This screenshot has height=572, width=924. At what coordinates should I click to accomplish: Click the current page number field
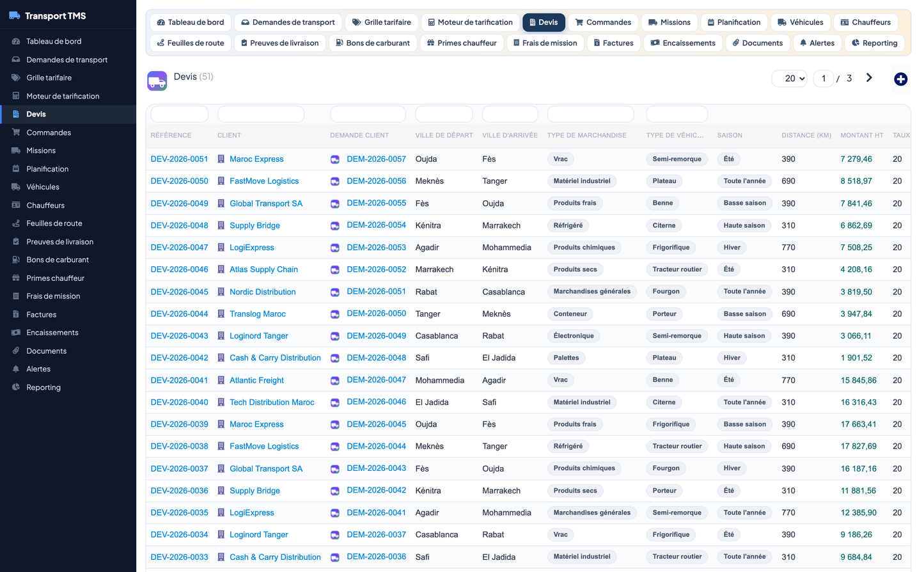823,79
